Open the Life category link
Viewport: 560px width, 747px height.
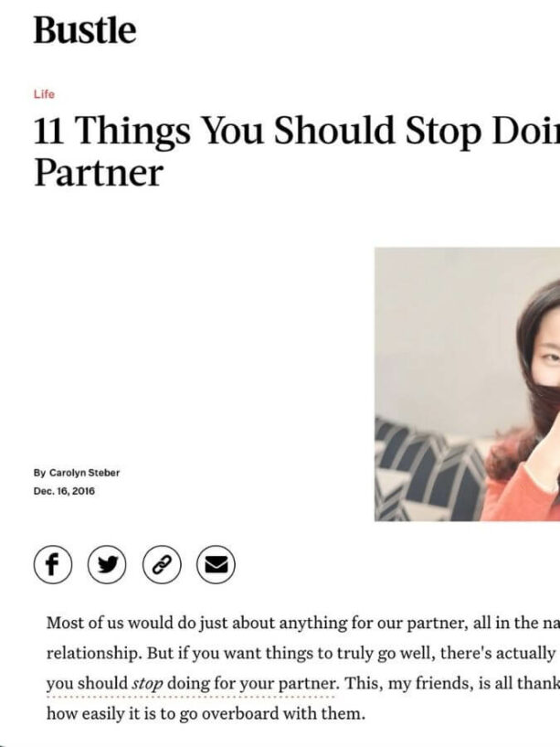(x=44, y=94)
